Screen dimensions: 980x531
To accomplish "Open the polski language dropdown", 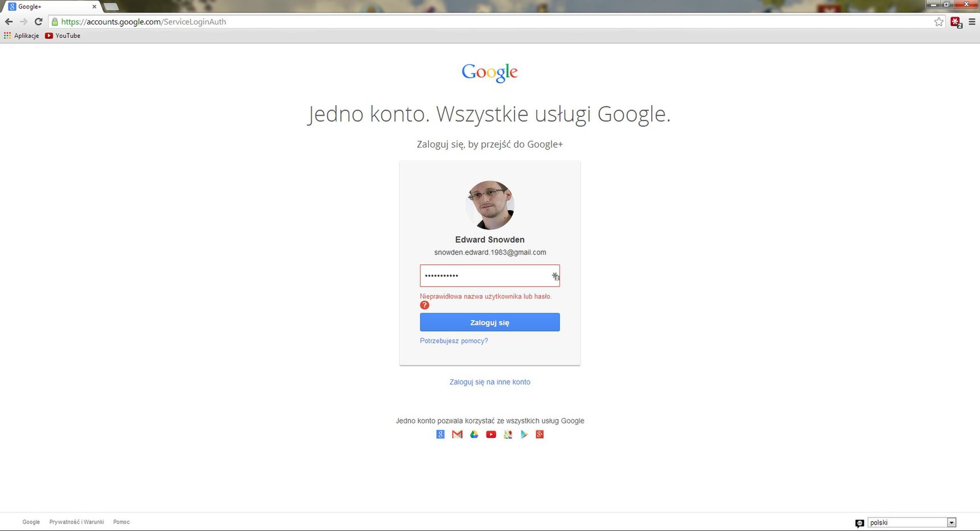I will click(912, 522).
